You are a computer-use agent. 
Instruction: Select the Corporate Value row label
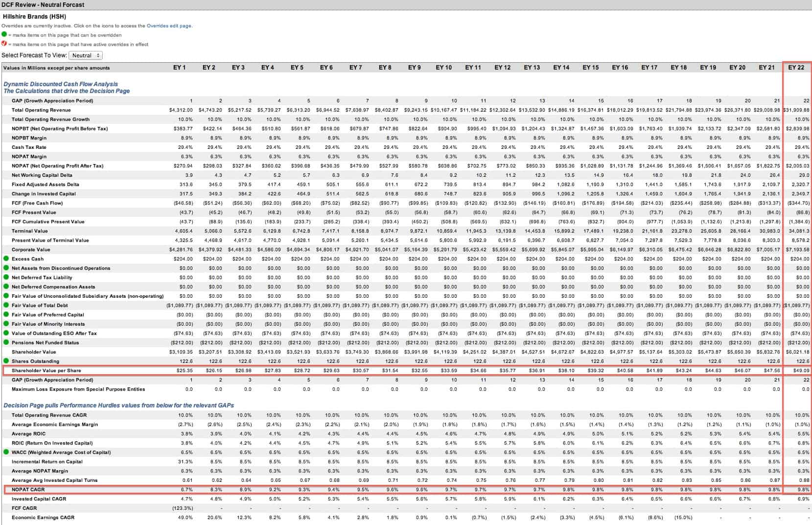pyautogui.click(x=31, y=250)
